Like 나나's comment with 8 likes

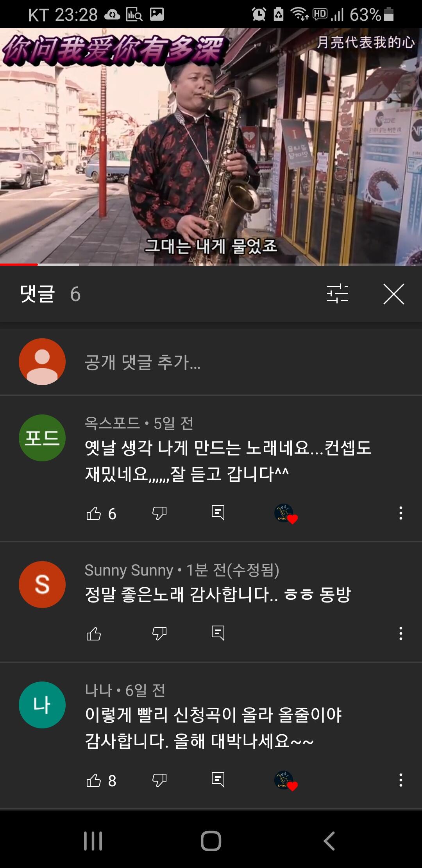93,780
